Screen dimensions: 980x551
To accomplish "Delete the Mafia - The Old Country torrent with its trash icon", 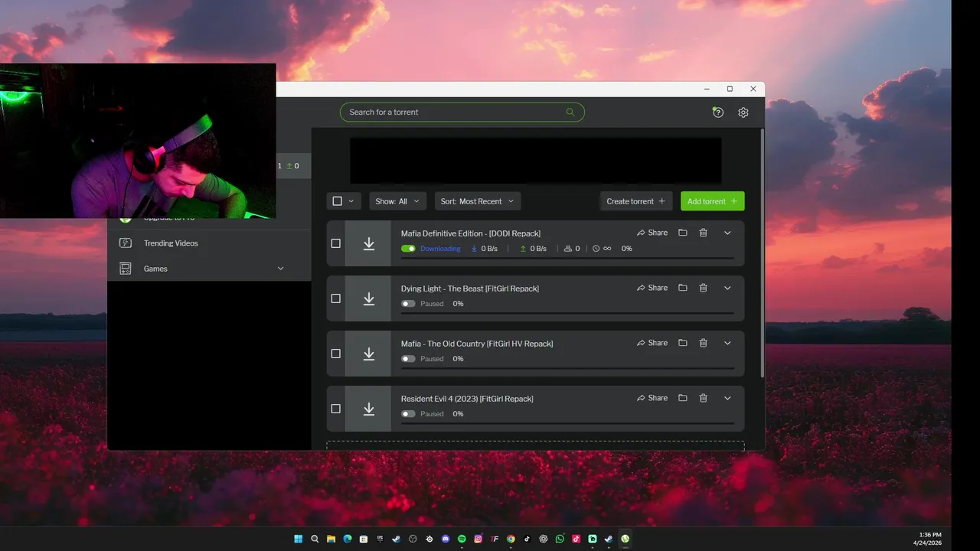I will (703, 343).
